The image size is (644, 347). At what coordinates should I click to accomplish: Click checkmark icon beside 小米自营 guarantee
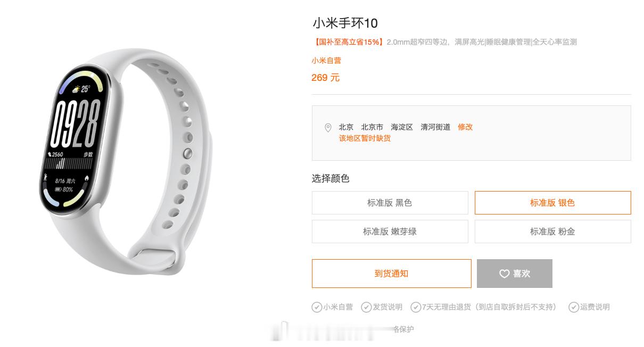point(317,307)
